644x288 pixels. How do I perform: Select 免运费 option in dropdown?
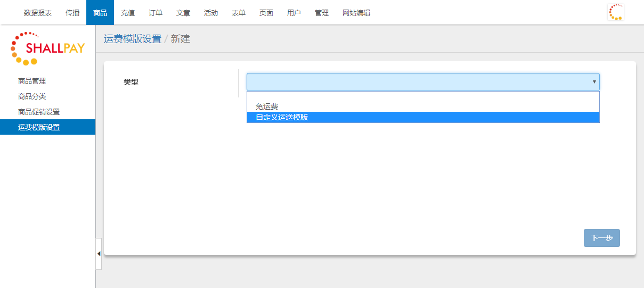[267, 106]
